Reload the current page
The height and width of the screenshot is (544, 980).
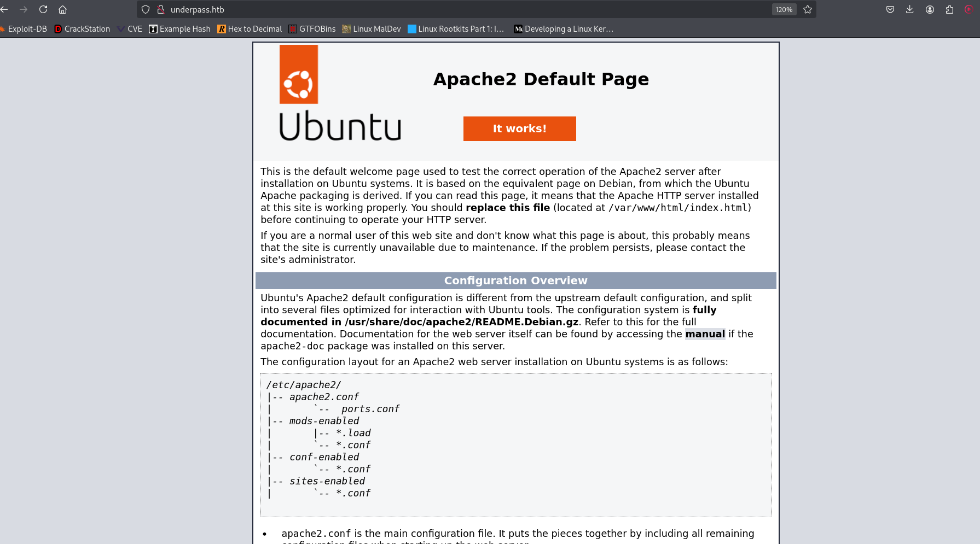point(43,9)
